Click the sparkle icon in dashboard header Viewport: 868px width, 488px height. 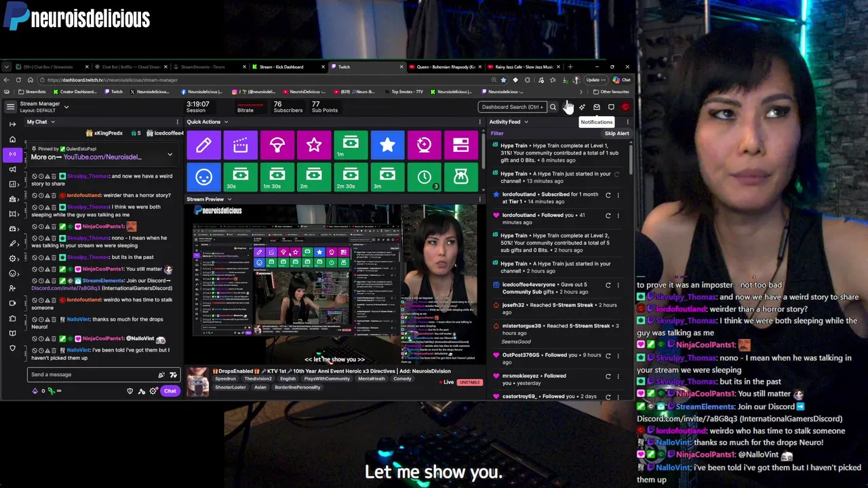tap(582, 107)
